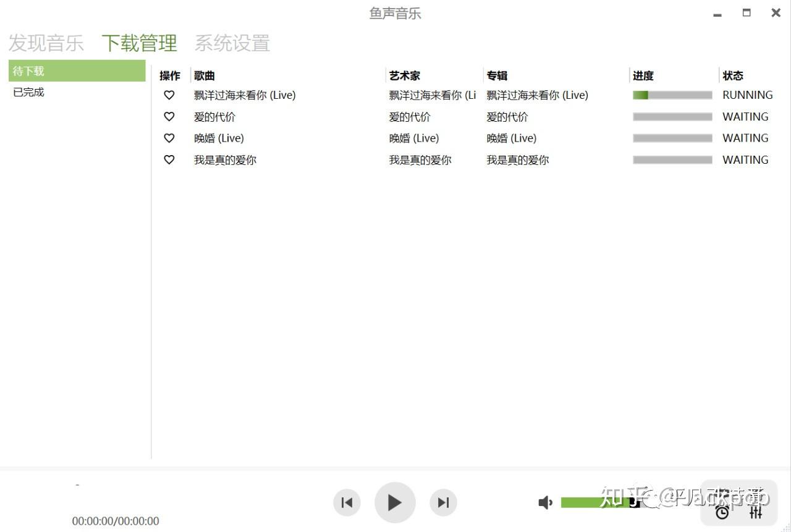Sort by the 进度 column header
The width and height of the screenshot is (791, 532).
643,76
